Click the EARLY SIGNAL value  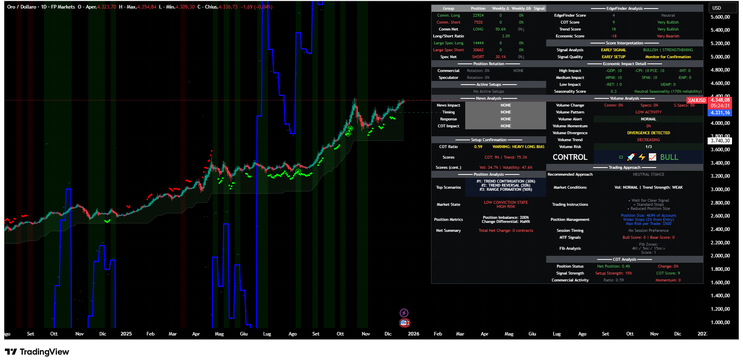(x=614, y=50)
